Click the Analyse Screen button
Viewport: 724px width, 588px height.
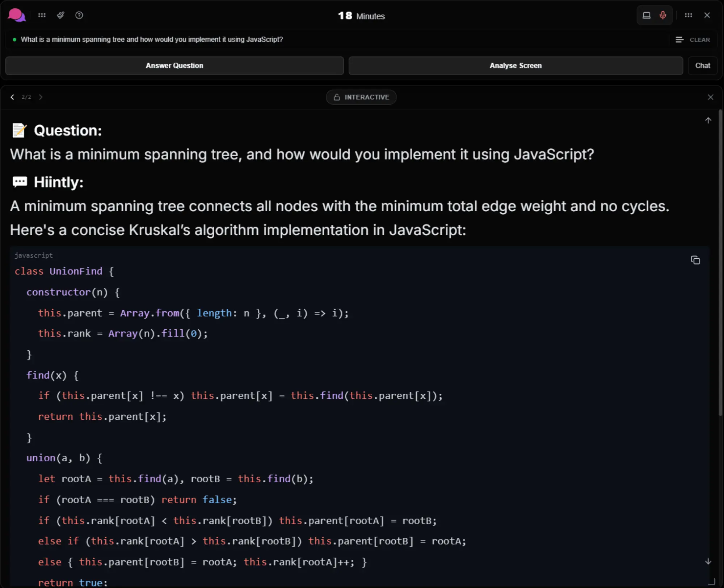515,65
